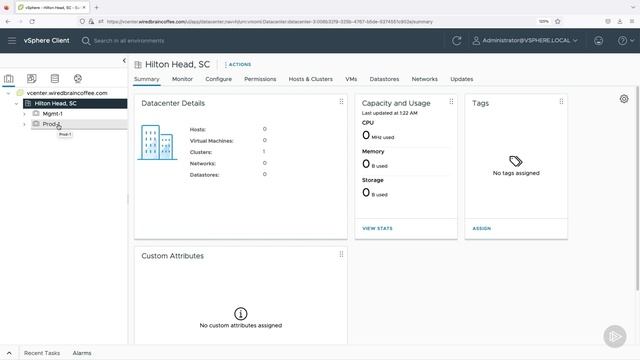The height and width of the screenshot is (360, 640).
Task: Click the page vertical scrollbar
Action: tap(637, 189)
